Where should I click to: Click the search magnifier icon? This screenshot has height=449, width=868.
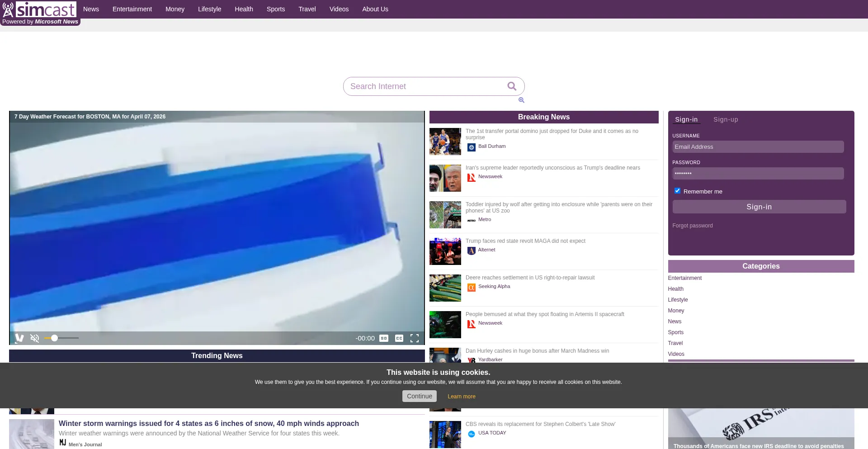point(512,86)
